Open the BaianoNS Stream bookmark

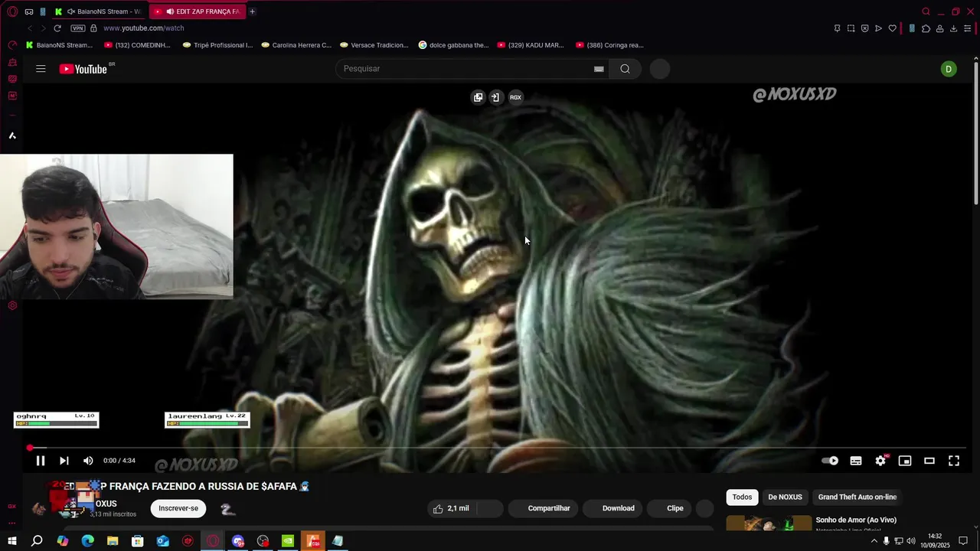[59, 45]
